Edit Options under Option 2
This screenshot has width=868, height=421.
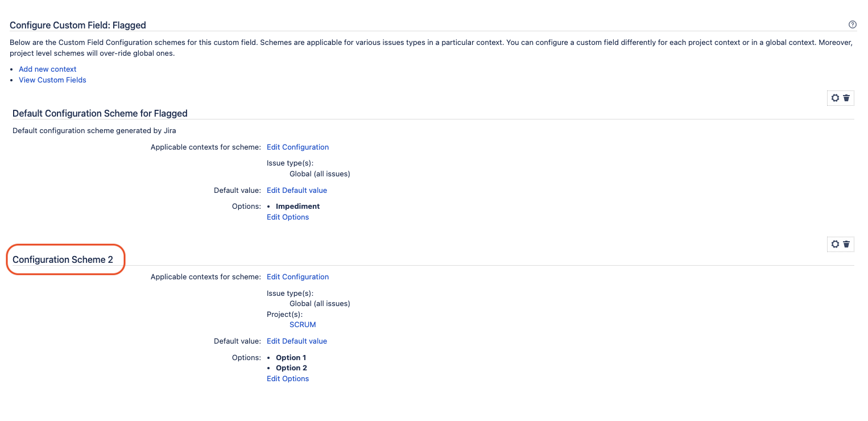click(x=288, y=378)
